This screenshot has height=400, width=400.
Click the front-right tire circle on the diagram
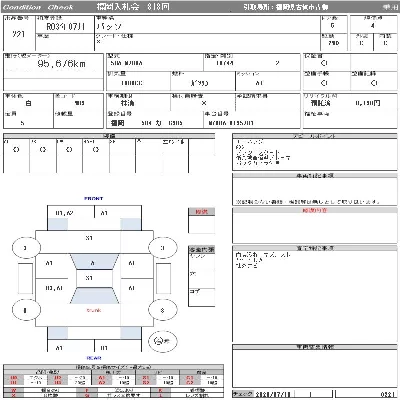click(162, 248)
